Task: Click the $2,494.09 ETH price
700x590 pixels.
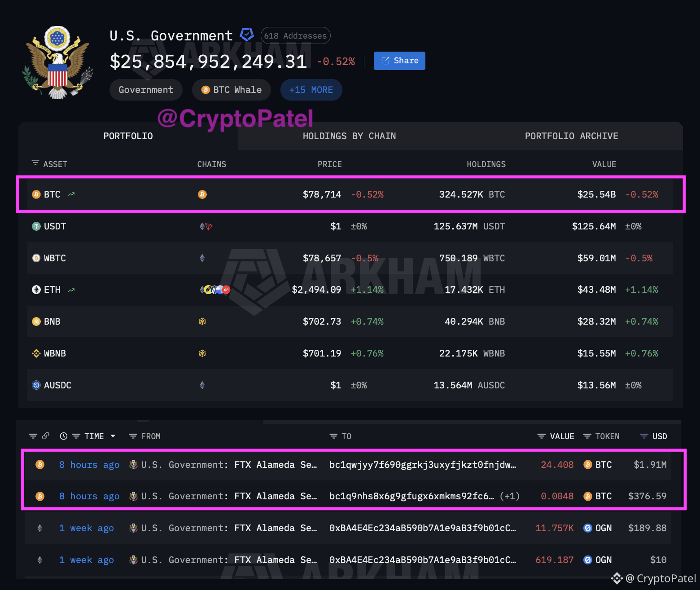Action: pos(316,290)
